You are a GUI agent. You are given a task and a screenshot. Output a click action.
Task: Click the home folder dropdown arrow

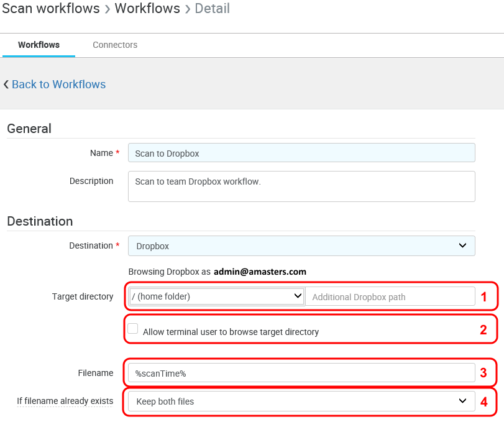(x=297, y=296)
